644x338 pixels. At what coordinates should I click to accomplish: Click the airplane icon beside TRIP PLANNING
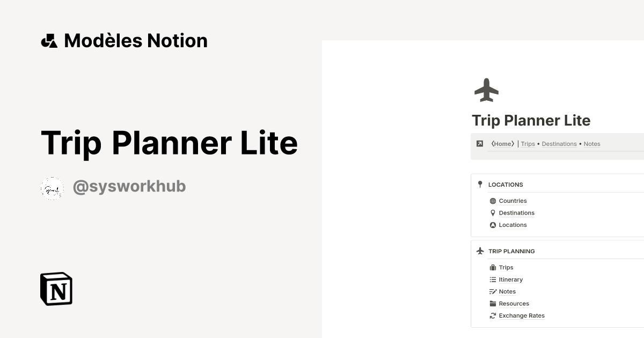[480, 251]
